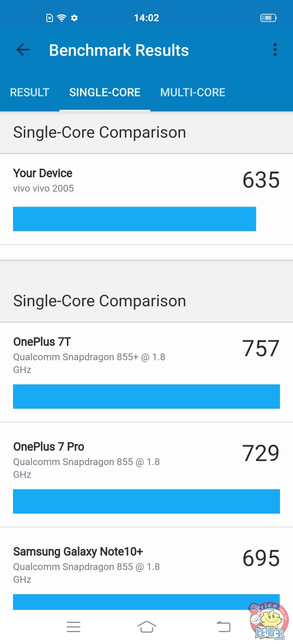This screenshot has width=293, height=644.
Task: Tap the no-SIM status icon
Action: coord(50,18)
